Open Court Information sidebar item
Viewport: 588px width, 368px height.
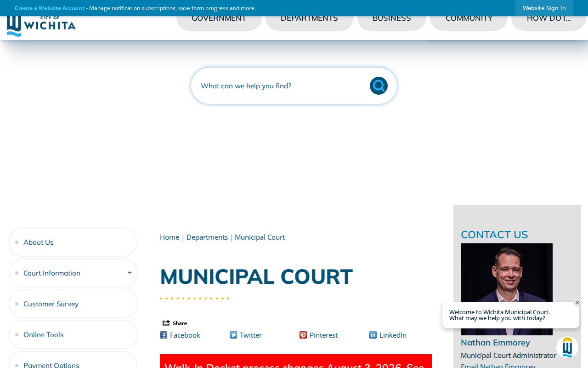[x=73, y=273]
